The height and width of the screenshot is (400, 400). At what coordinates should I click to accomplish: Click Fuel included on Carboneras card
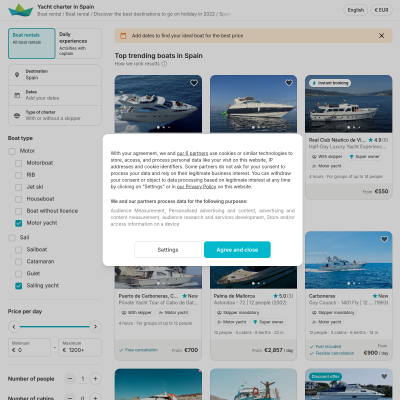(325, 346)
